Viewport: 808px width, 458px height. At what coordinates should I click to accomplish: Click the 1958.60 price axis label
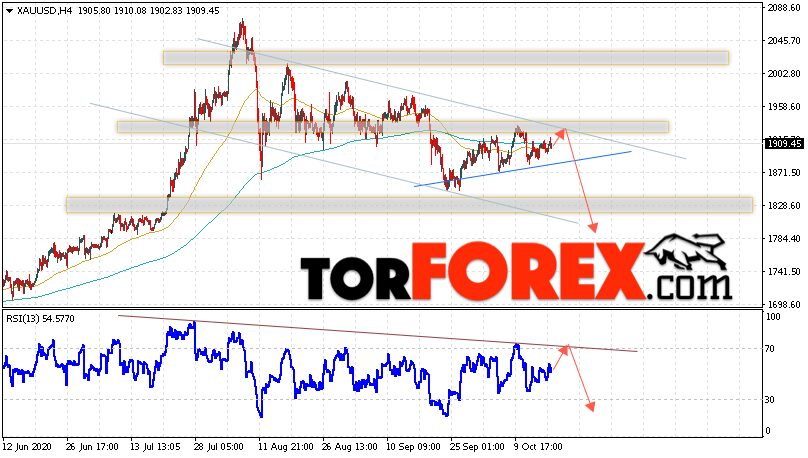784,107
